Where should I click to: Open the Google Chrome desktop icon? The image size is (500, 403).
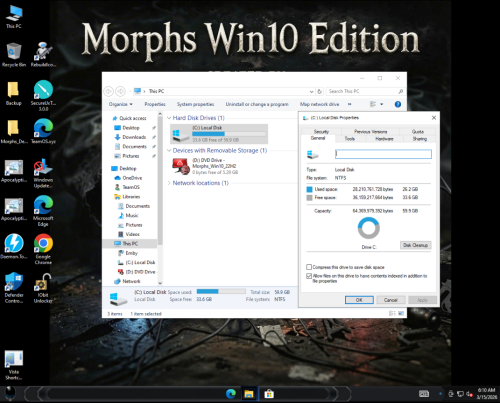click(43, 248)
